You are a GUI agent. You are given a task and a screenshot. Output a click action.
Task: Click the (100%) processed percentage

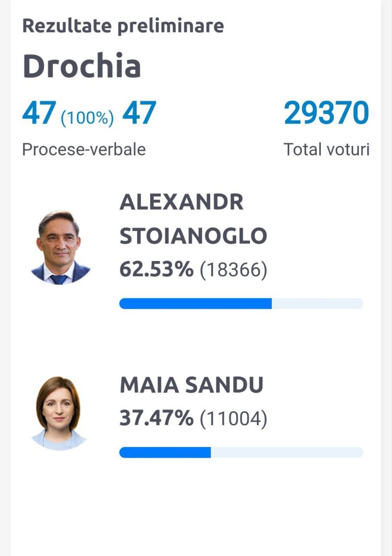[x=87, y=118]
